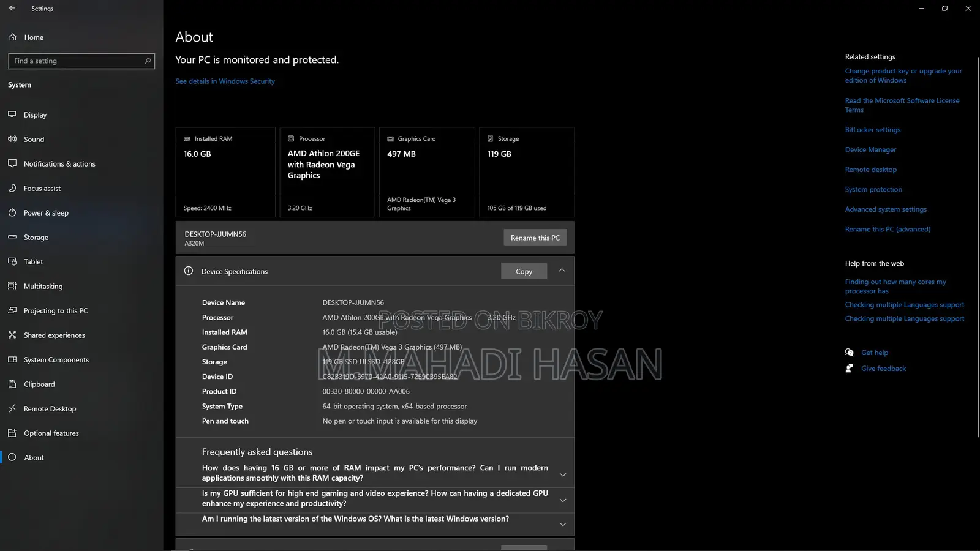Collapse the Device Specifications section

pos(562,271)
